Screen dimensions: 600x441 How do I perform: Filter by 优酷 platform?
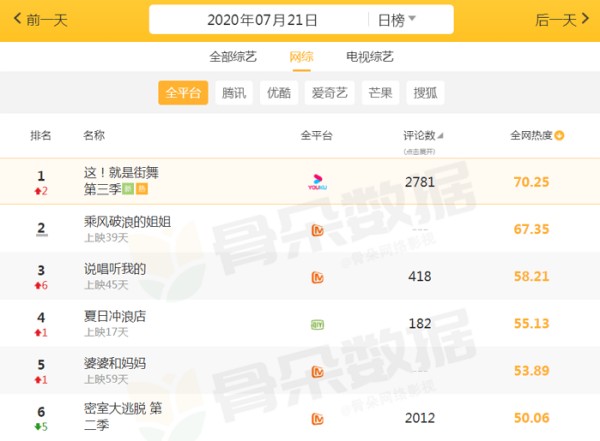279,93
